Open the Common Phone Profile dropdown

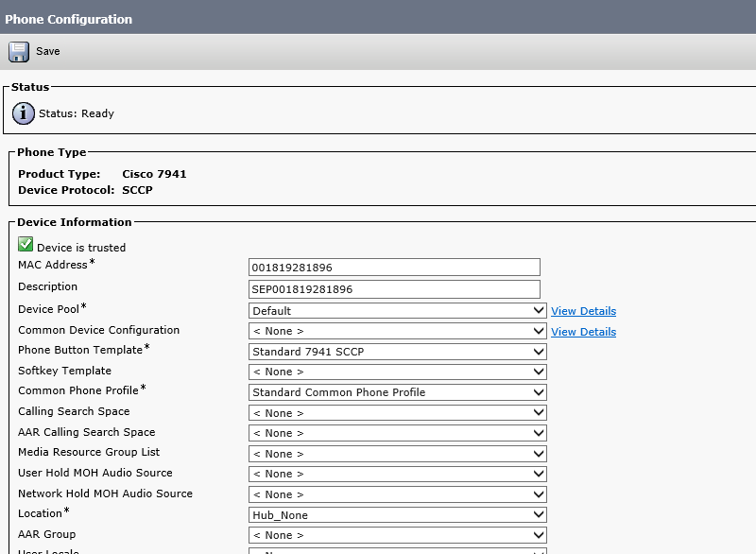click(x=398, y=392)
